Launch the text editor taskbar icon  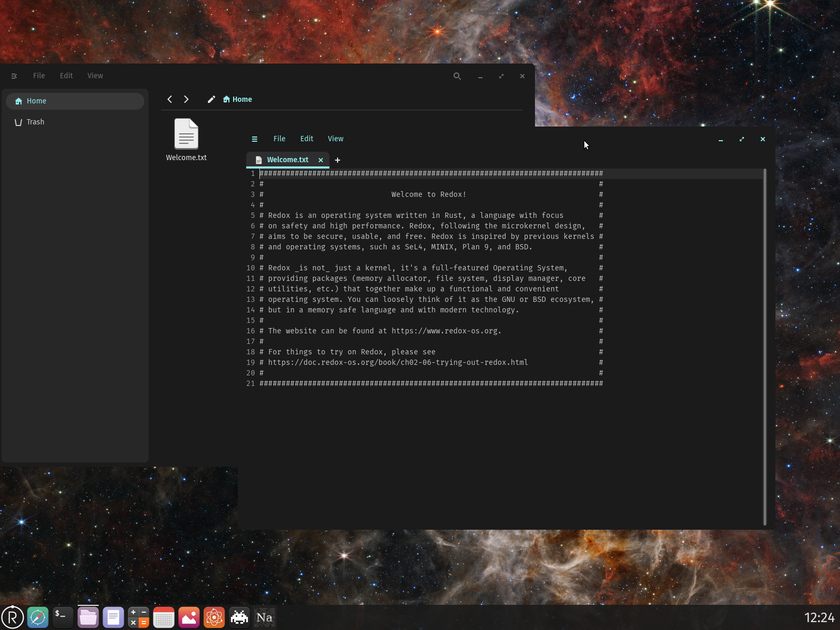tap(113, 617)
